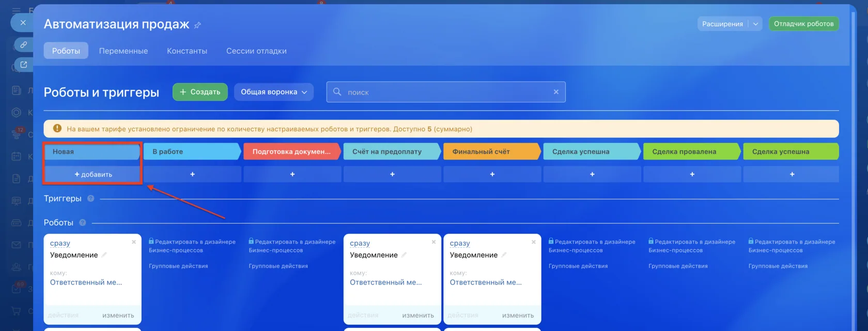Click Ответственный ме... recipient in Счёт на предоплату robot
The width and height of the screenshot is (868, 331).
(x=386, y=282)
